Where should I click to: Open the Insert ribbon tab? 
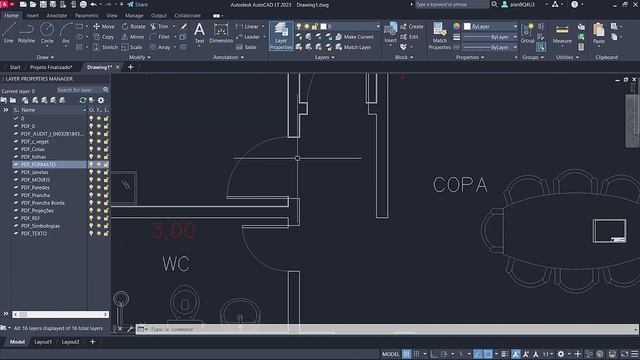point(32,16)
